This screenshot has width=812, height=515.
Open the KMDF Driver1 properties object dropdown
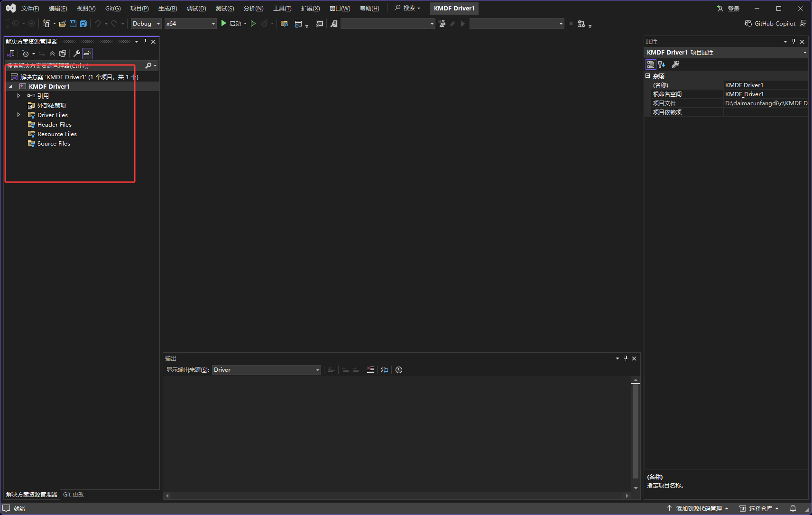coord(726,53)
